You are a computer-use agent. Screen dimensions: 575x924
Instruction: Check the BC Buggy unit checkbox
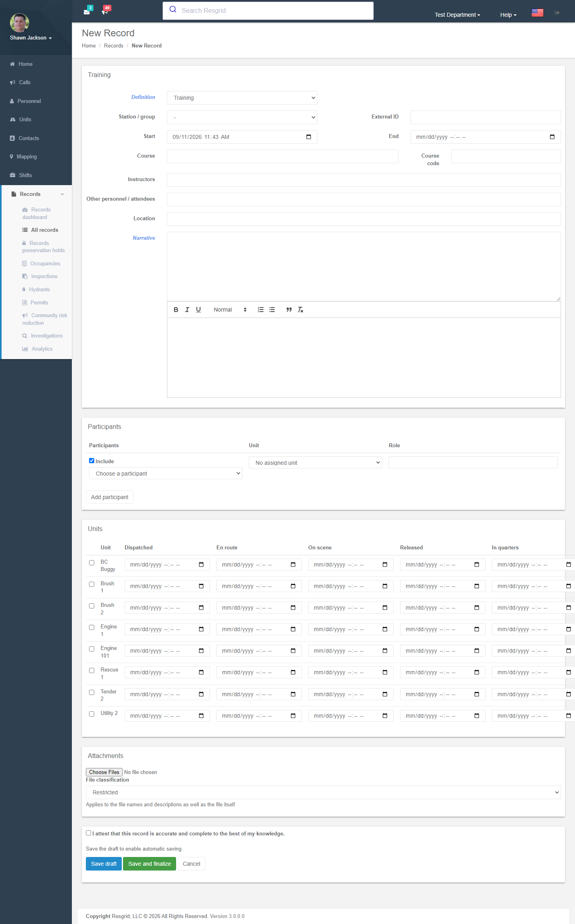[x=91, y=563]
